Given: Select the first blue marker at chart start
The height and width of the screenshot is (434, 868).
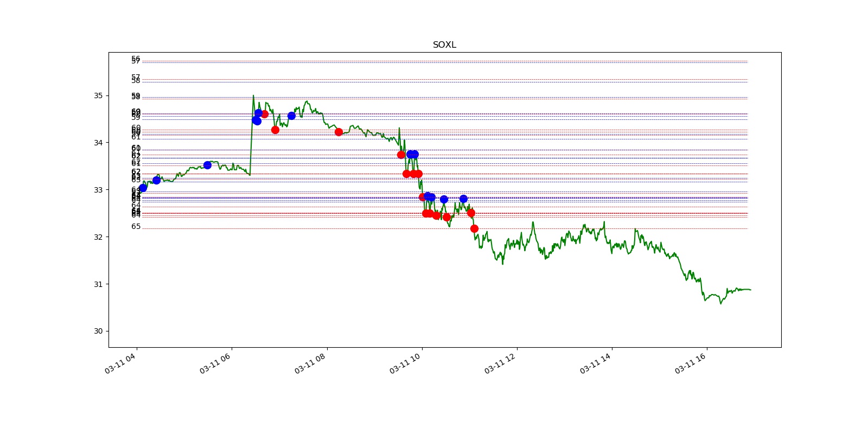Looking at the screenshot, I should point(143,188).
